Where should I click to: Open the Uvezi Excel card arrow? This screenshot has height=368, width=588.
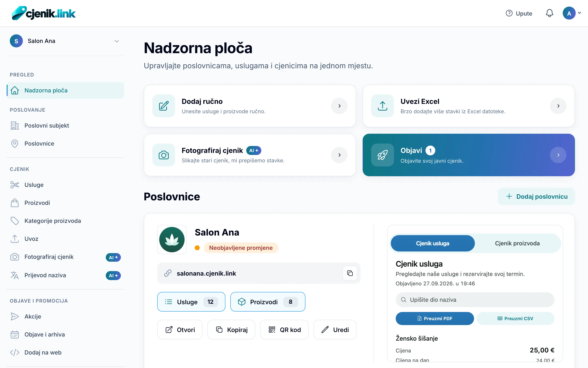pos(558,106)
